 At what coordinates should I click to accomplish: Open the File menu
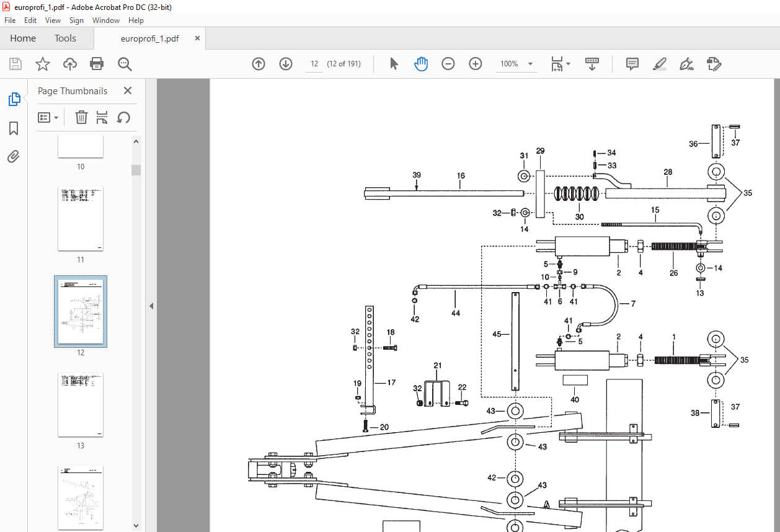10,20
